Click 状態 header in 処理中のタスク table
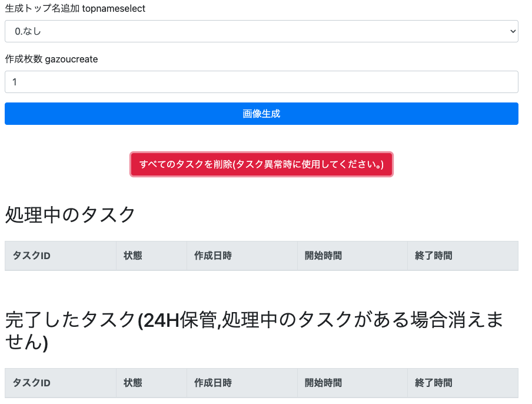 (132, 256)
